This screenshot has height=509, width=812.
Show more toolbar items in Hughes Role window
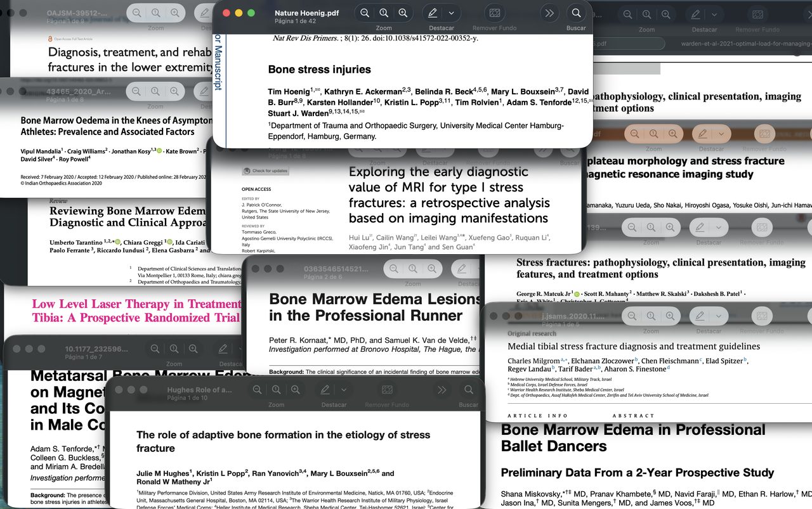(442, 390)
